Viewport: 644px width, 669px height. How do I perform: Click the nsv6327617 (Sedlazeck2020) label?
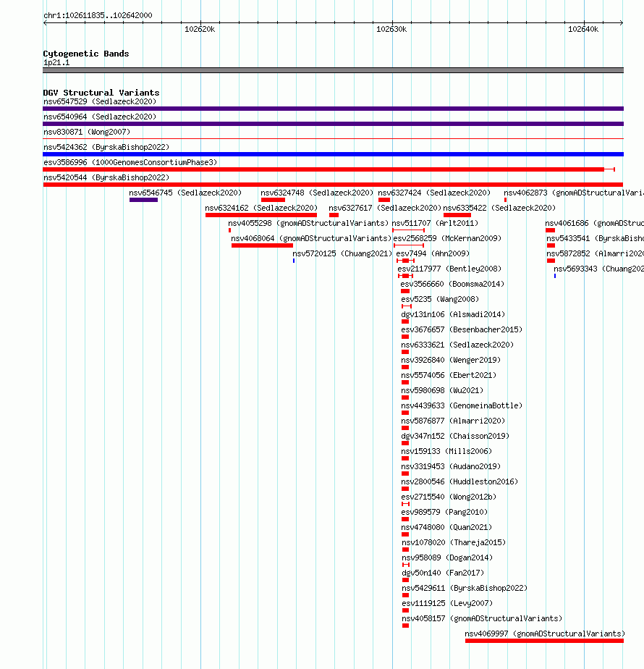385,208
